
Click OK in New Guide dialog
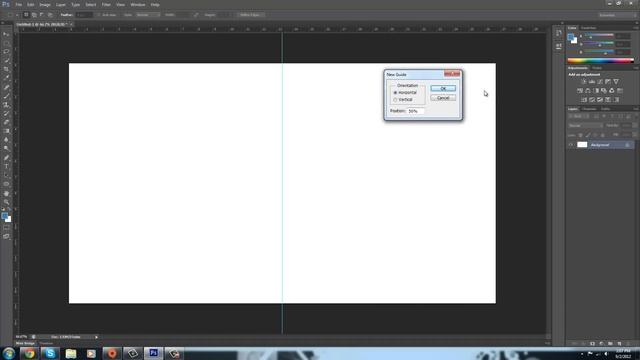443,89
